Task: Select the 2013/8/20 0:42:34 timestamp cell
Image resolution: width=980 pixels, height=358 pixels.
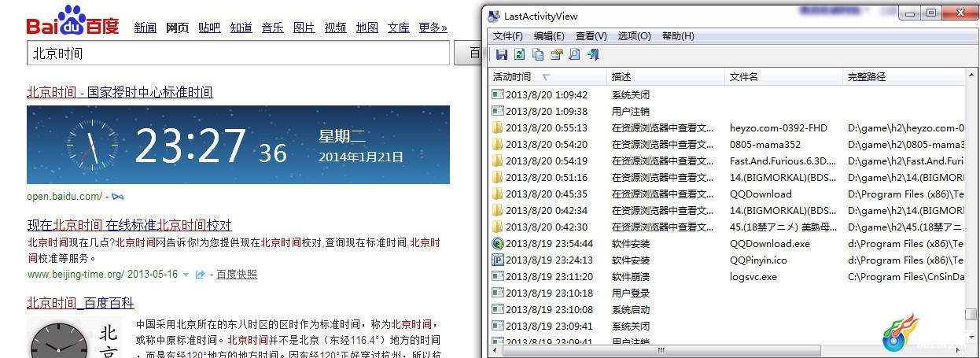Action: 547,210
